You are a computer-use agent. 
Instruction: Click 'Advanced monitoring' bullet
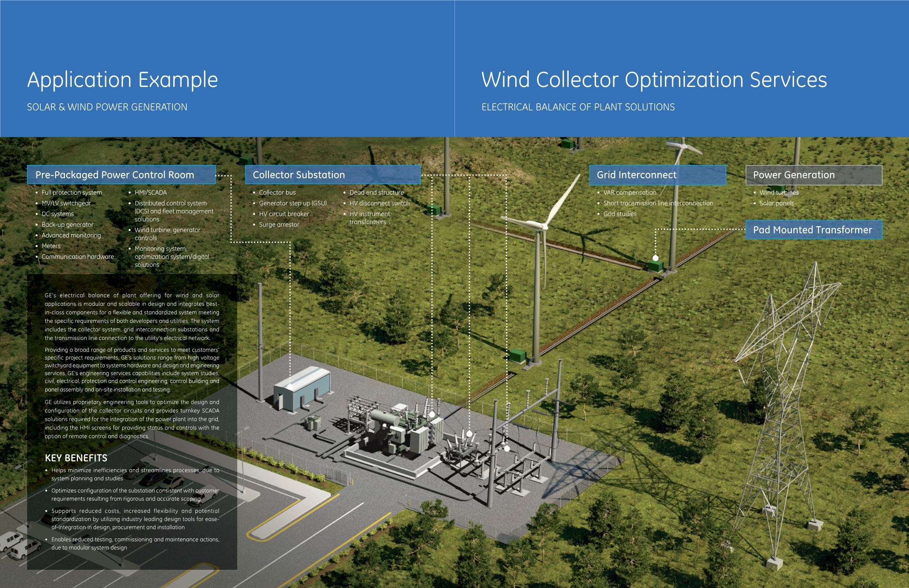click(68, 235)
